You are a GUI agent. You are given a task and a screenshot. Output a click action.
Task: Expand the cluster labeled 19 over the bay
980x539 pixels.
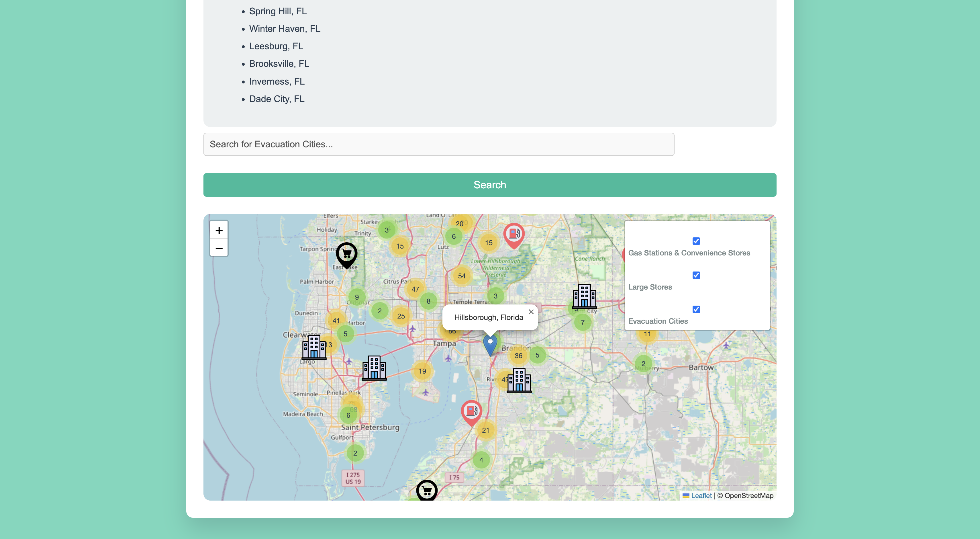point(422,371)
